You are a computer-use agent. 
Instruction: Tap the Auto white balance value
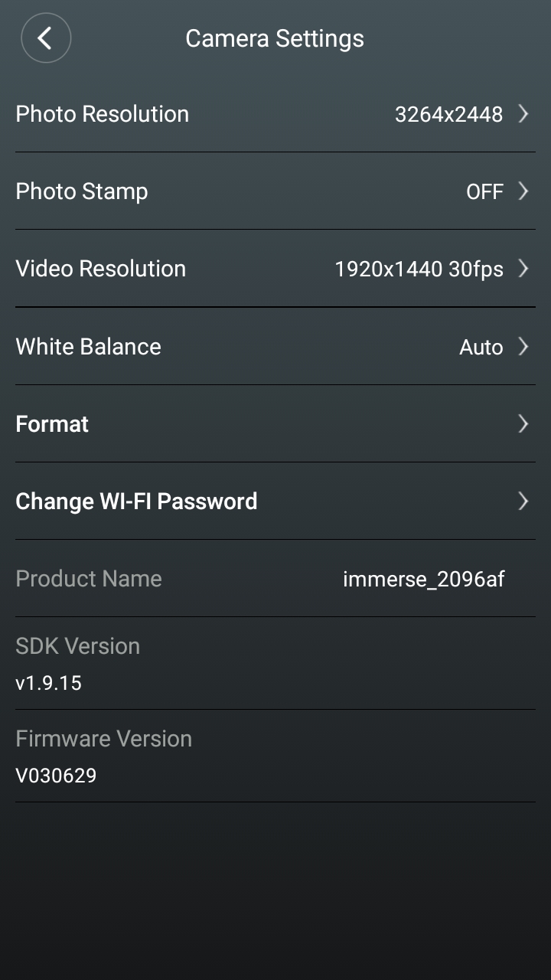[x=481, y=348]
